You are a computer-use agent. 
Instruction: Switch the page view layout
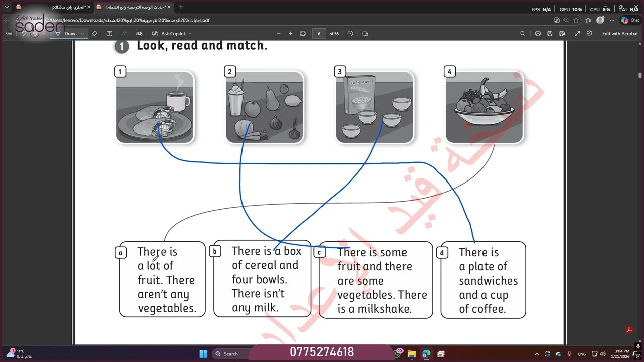tap(365, 34)
